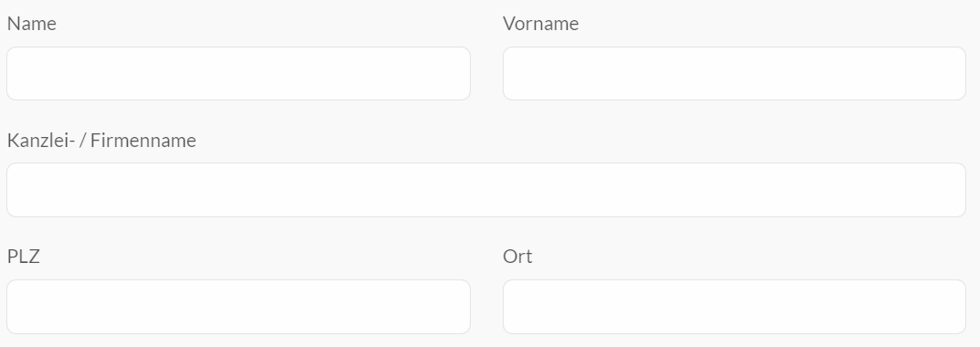
Task: Choose the field beneath the PLZ label
Action: coord(238,307)
